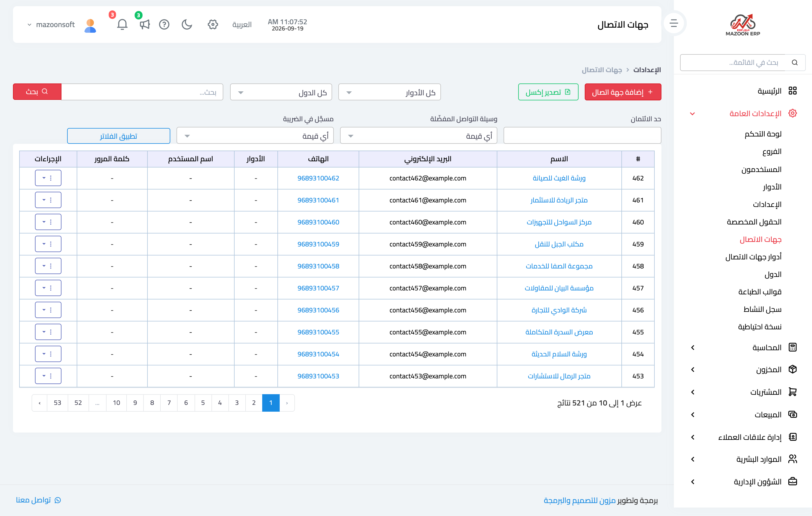Image resolution: width=812 pixels, height=516 pixels.
Task: Click تطبيق الفلاتر button
Action: [x=118, y=136]
